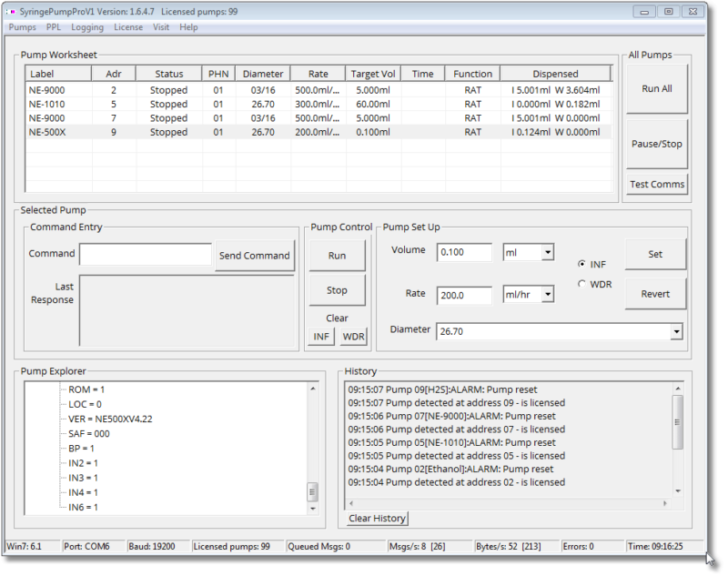
Task: Click Stop in the Pump Control panel
Action: 337,289
